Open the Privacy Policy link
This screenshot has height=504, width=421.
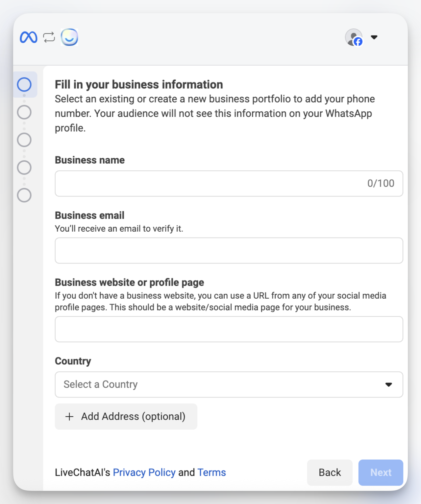[144, 472]
